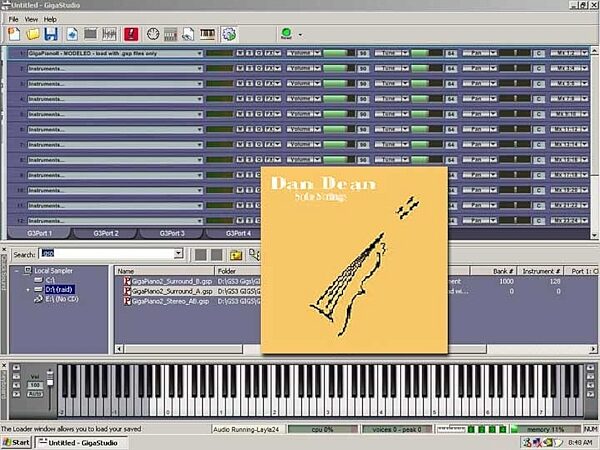Viewport: 600px width, 450px height.
Task: Open a file with the yellow folder icon
Action: (33, 34)
